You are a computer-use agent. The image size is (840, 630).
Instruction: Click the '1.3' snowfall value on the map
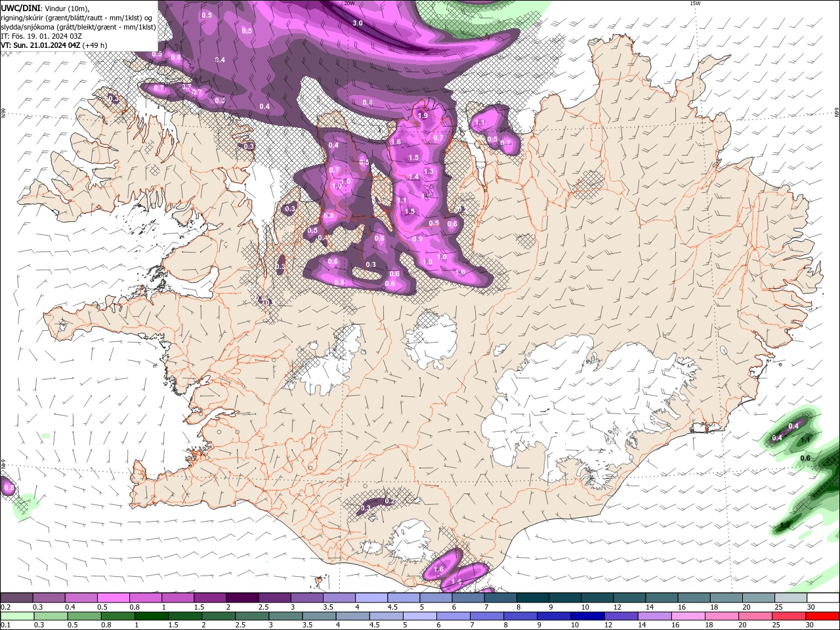429,171
